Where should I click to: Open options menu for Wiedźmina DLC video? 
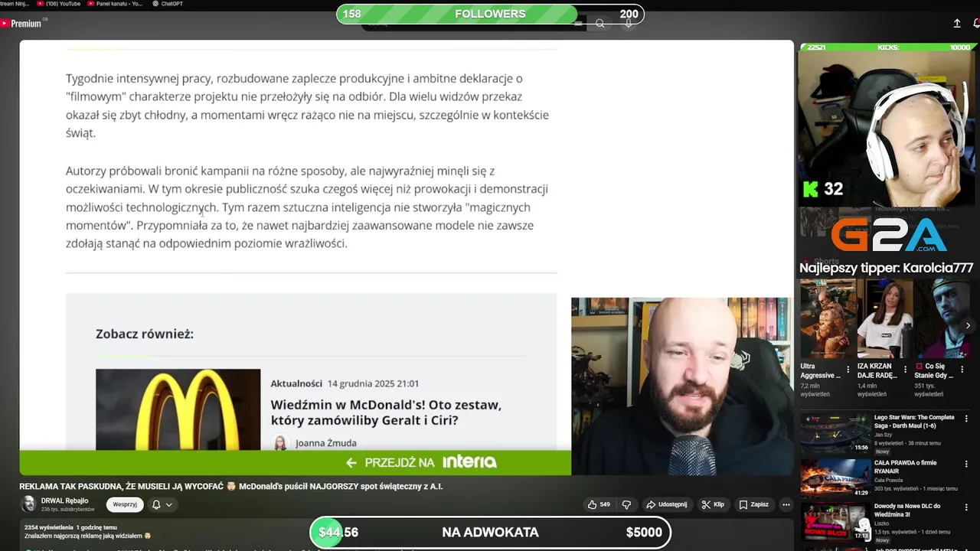point(966,507)
